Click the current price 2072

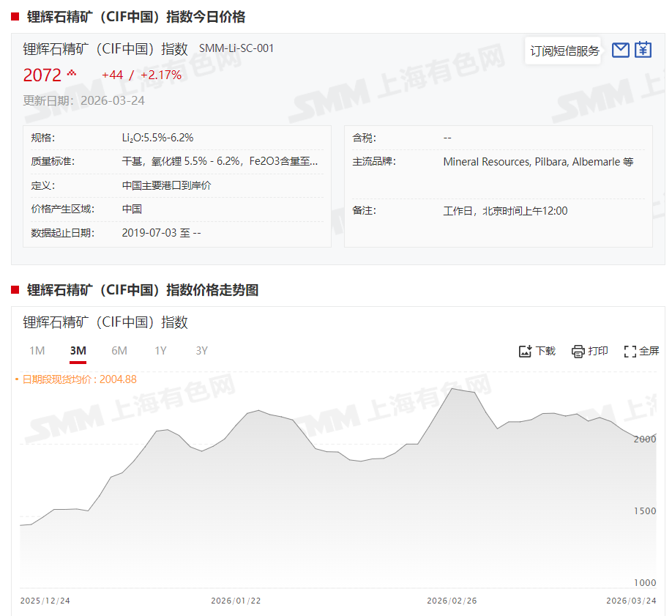coord(42,75)
